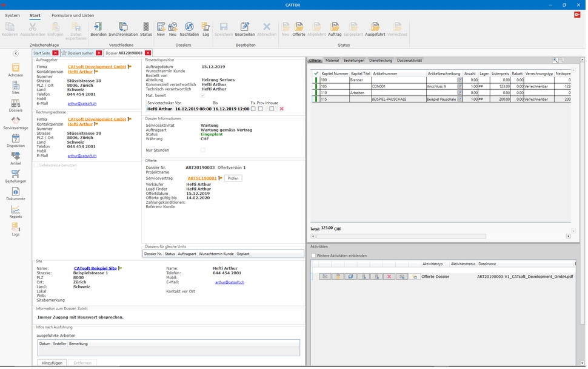Open the Formulare und Listen ribbon tab

73,15
